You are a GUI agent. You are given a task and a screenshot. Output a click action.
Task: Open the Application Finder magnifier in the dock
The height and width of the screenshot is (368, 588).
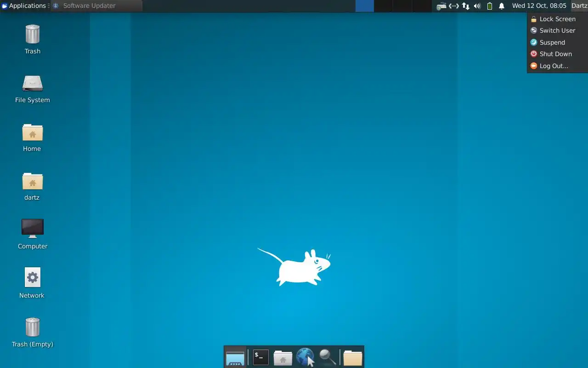pos(328,357)
